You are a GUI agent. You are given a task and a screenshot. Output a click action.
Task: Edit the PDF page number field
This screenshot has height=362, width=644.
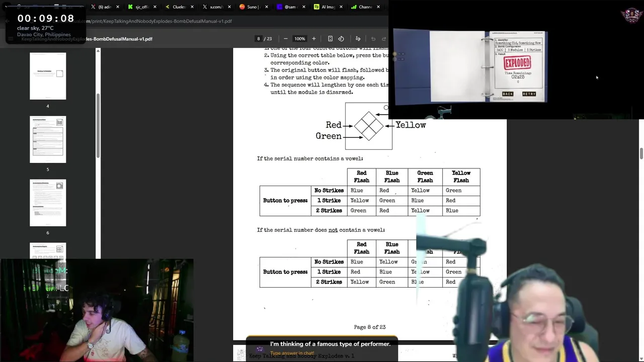[259, 39]
